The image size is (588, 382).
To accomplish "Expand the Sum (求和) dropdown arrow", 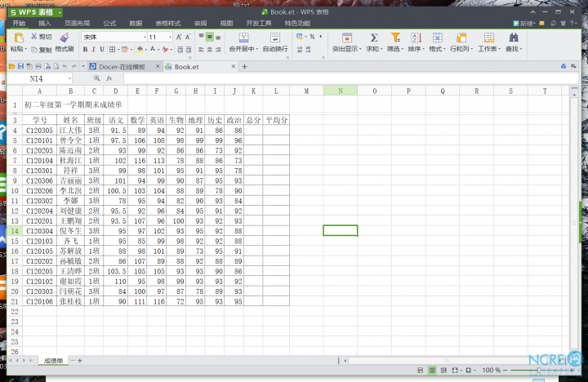I will (x=381, y=49).
